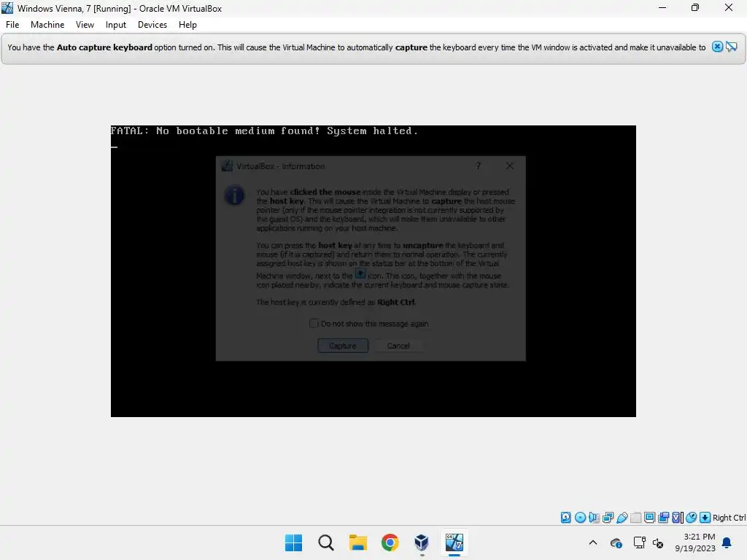
Task: Open Windows Search from the taskbar
Action: click(x=326, y=542)
